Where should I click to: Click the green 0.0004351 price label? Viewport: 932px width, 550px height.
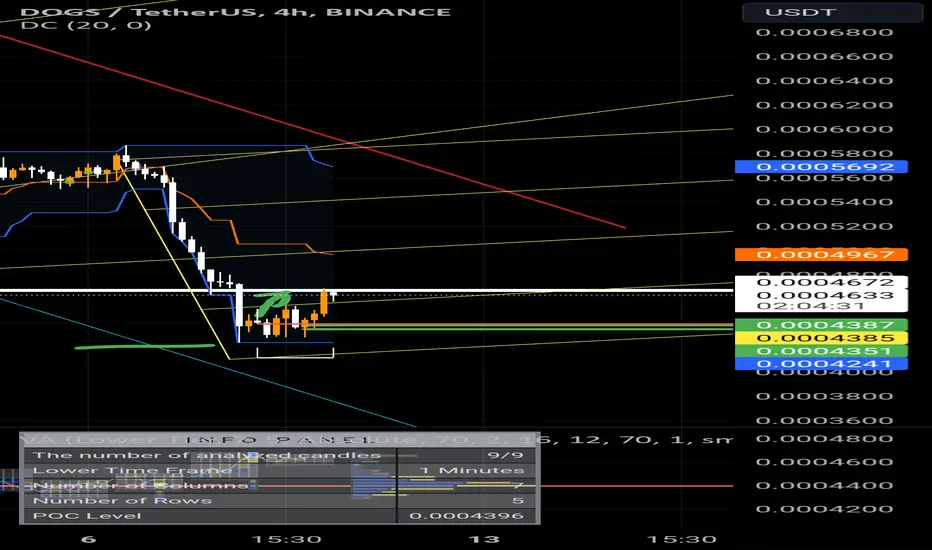pyautogui.click(x=821, y=351)
